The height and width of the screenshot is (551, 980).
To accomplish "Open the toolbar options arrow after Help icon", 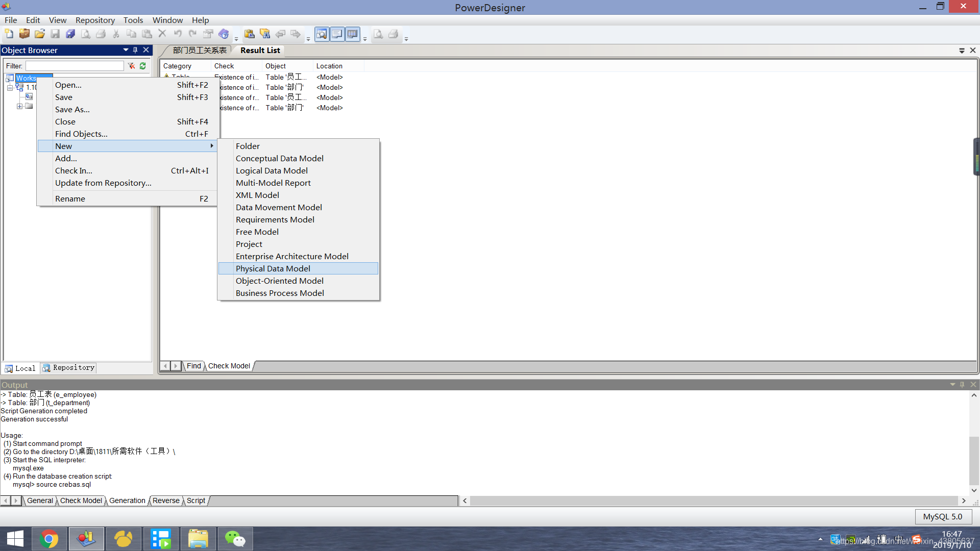I will coord(236,38).
